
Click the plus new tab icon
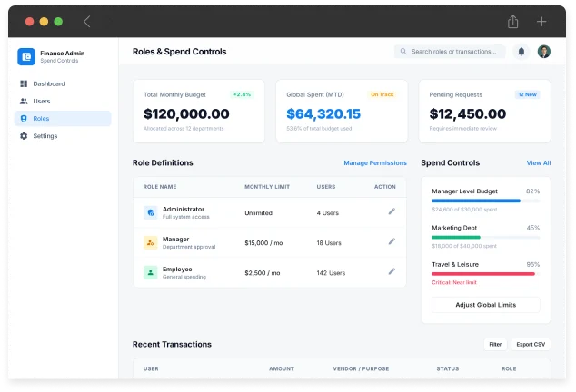(x=541, y=22)
